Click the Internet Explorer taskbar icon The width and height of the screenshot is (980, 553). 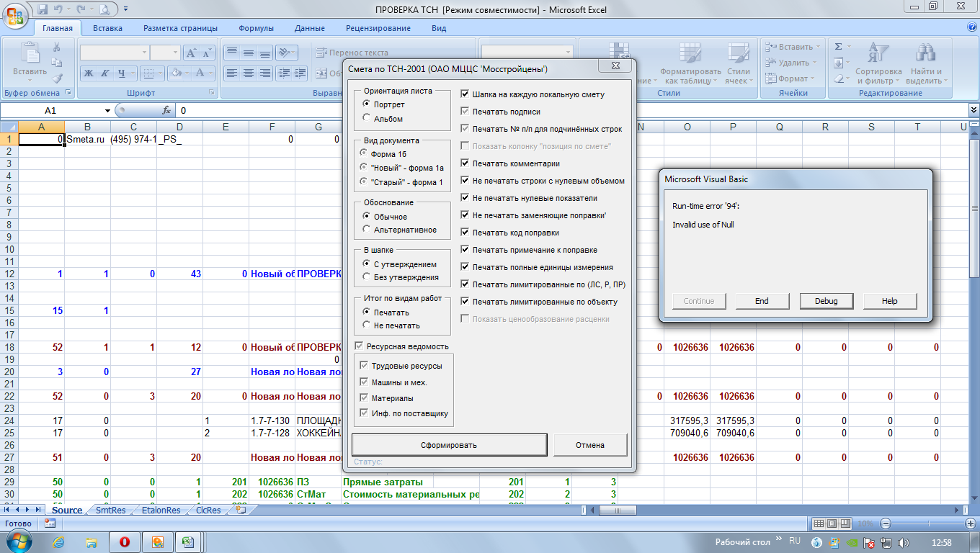[60, 541]
